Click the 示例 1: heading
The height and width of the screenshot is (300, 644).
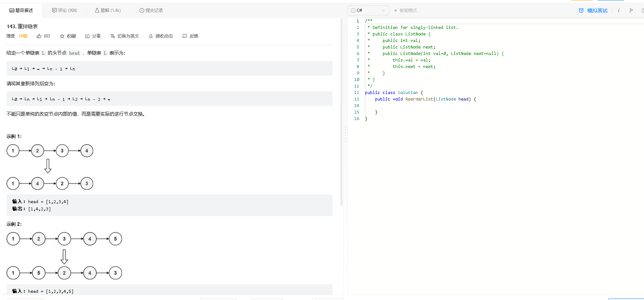coord(14,136)
